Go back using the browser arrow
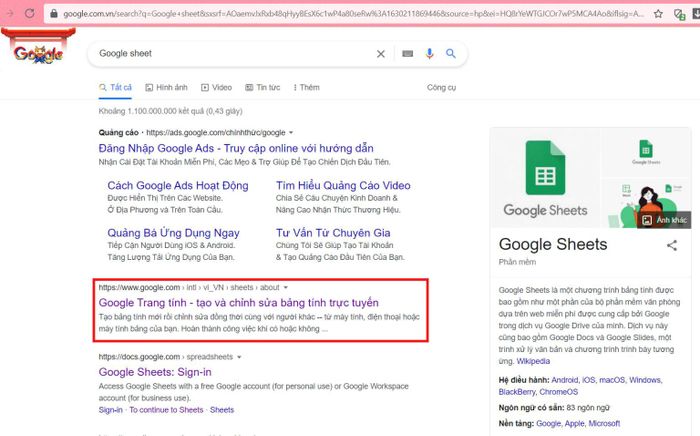700x436 pixels. coord(9,15)
